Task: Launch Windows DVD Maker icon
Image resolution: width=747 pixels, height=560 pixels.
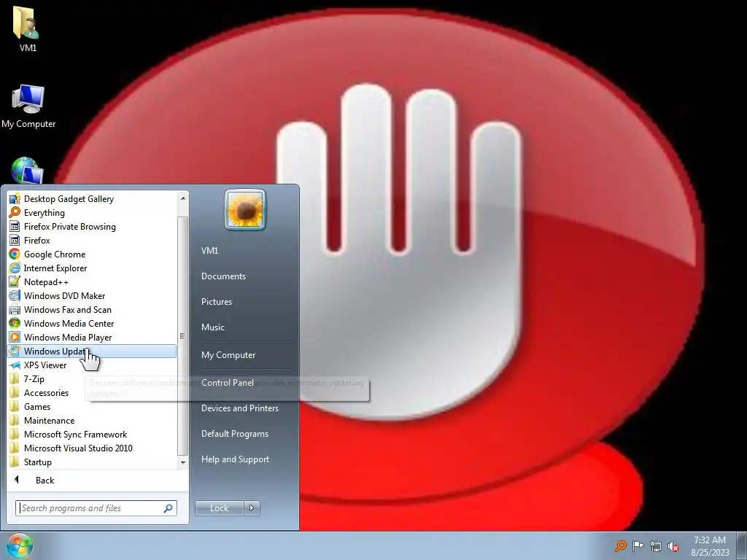Action: [x=15, y=295]
